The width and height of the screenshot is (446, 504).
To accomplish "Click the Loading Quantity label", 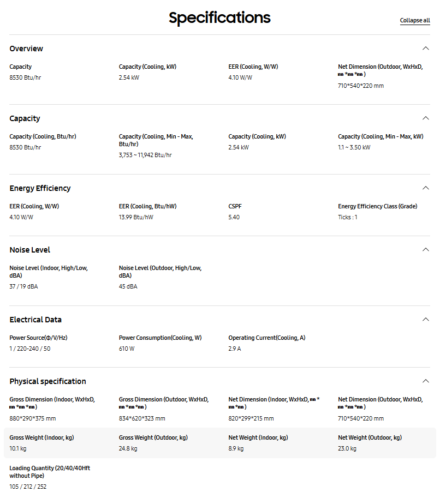I will [50, 472].
